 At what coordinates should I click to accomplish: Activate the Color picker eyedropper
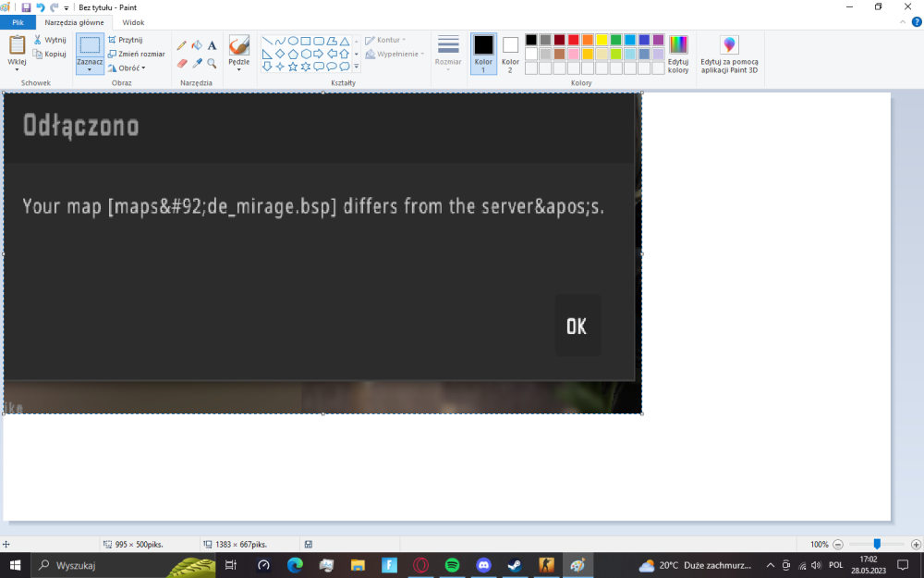point(197,63)
